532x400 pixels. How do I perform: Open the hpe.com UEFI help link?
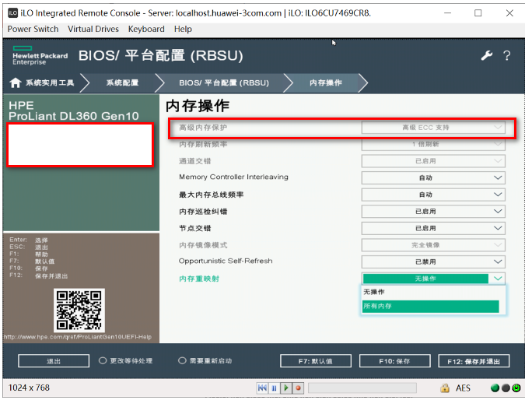pyautogui.click(x=78, y=337)
